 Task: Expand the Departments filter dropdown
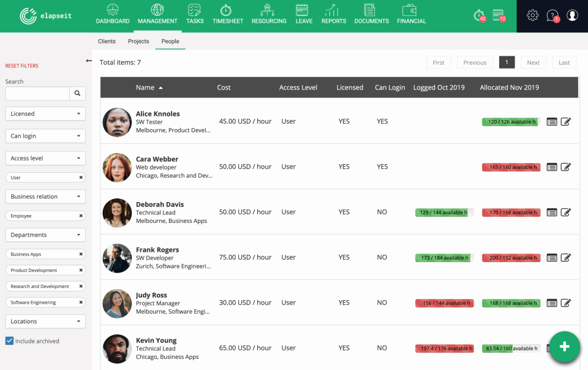point(45,234)
